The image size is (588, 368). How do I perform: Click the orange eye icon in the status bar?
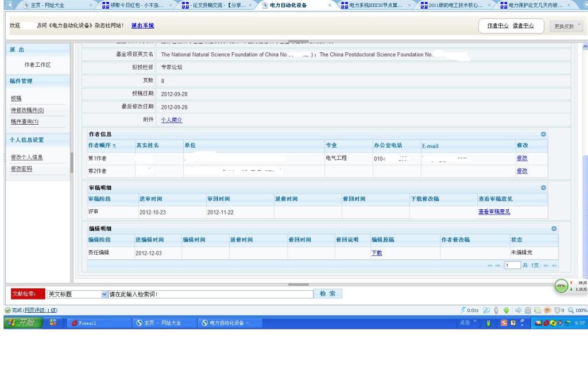tap(547, 310)
